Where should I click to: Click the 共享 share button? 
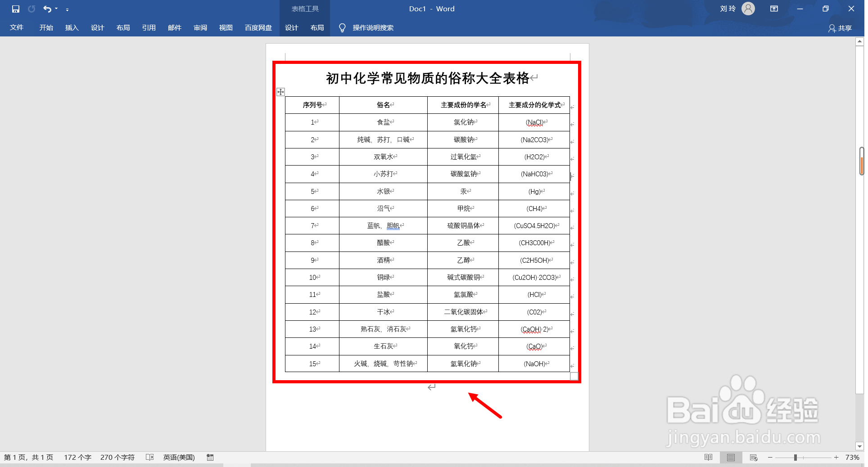click(x=840, y=28)
